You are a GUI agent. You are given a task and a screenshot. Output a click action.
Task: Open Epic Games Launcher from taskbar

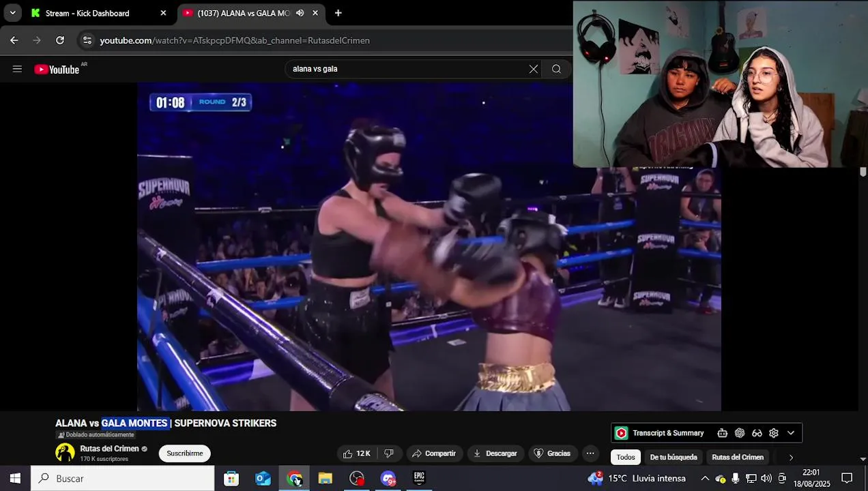pos(419,479)
